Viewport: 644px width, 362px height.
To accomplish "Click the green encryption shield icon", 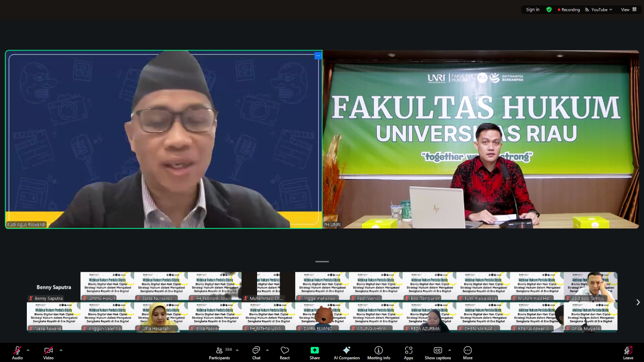I will [x=549, y=10].
